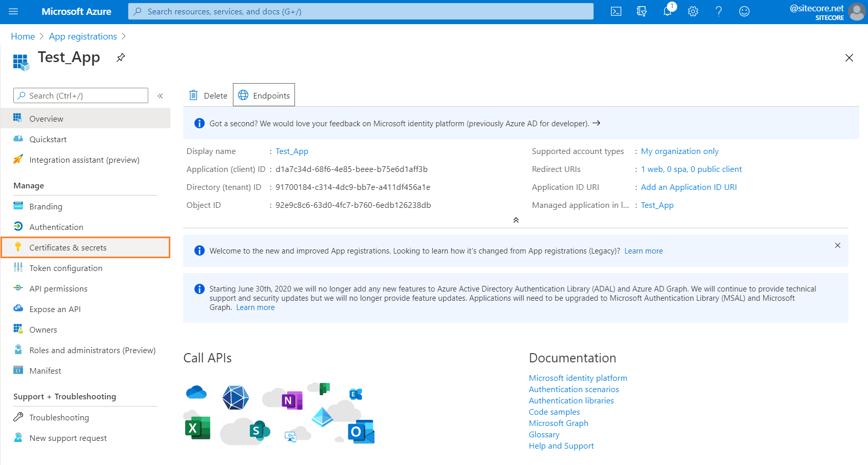868x465 pixels.
Task: Open Microsoft identity platform documentation
Action: [578, 378]
